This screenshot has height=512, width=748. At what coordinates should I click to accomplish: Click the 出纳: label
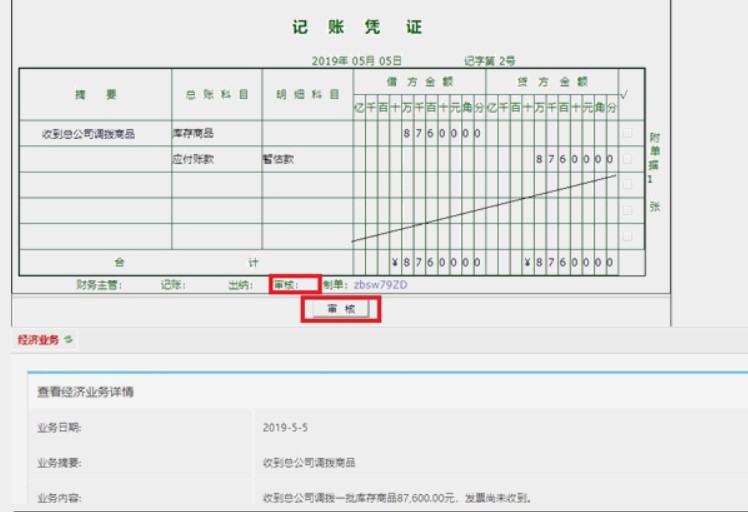pos(240,285)
